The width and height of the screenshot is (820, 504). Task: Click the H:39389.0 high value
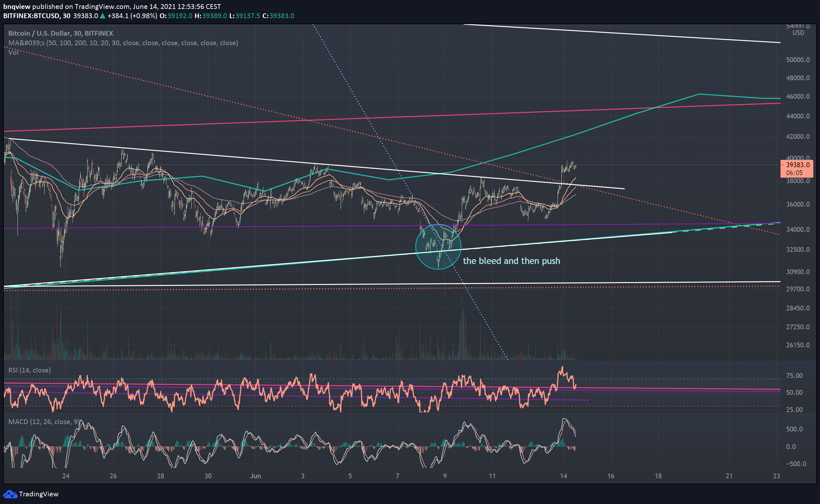(x=211, y=16)
